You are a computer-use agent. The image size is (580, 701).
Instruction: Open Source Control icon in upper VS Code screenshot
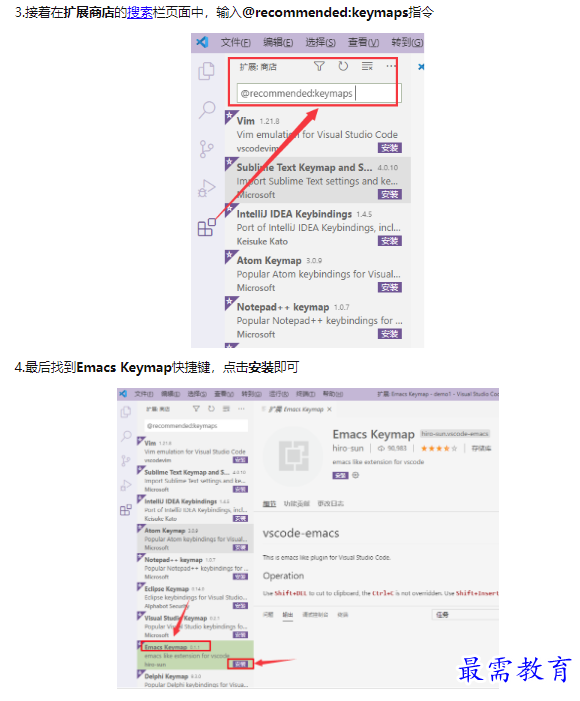pos(206,149)
